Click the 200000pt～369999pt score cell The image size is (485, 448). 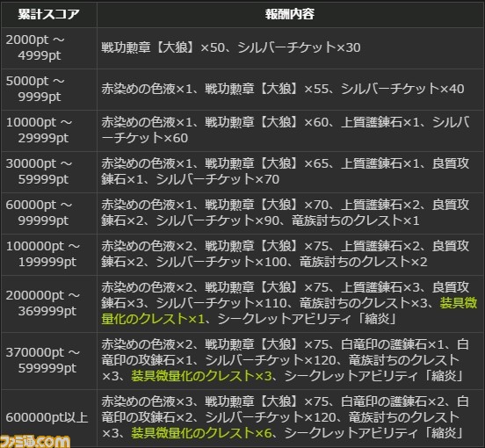point(49,304)
